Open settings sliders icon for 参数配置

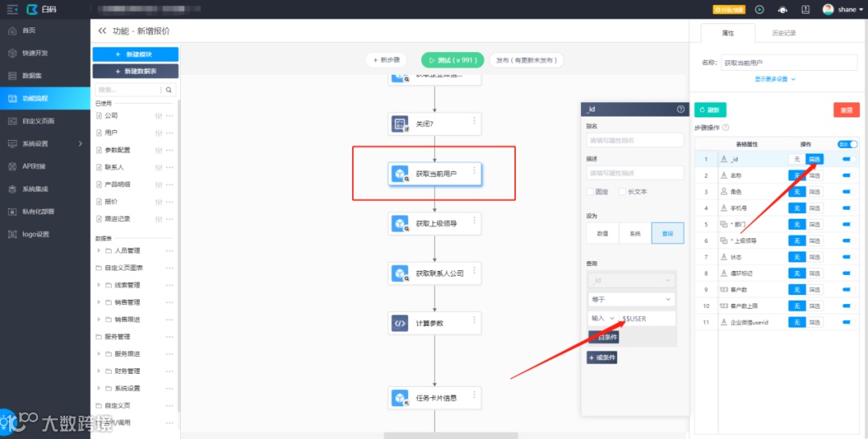tap(159, 150)
